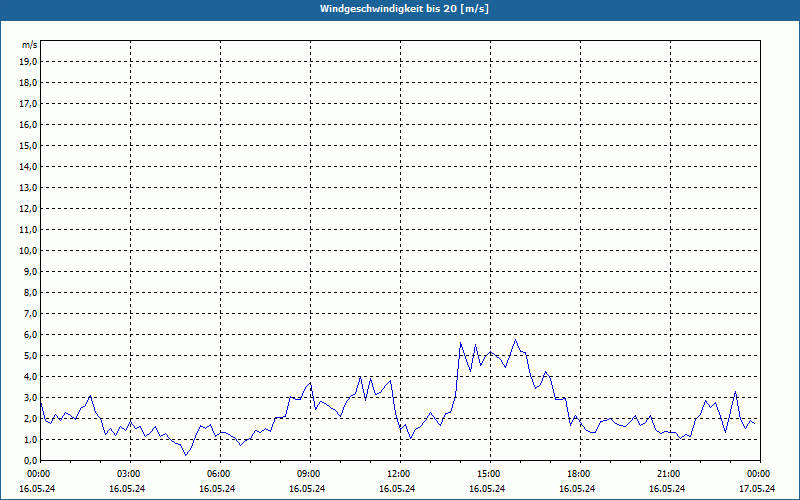
Task: Click the 09:00 time axis label
Action: [x=310, y=474]
